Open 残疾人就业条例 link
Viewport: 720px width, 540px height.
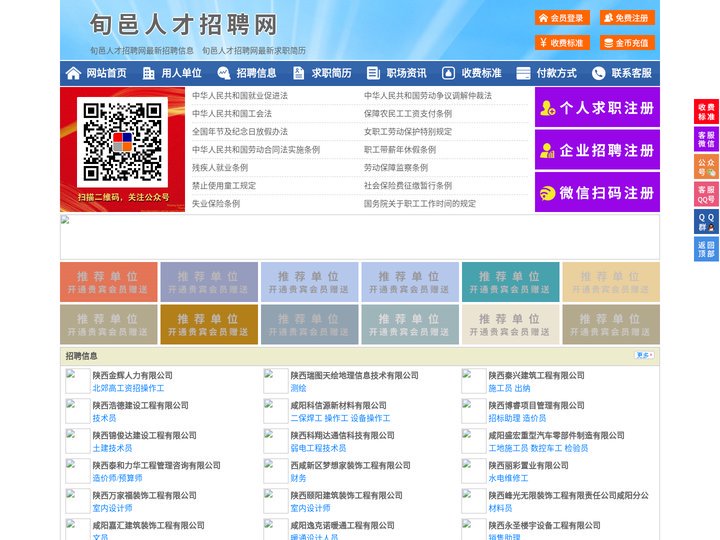click(x=220, y=168)
